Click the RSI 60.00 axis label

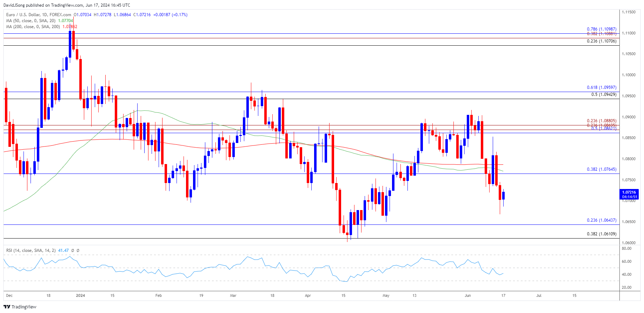tap(626, 261)
